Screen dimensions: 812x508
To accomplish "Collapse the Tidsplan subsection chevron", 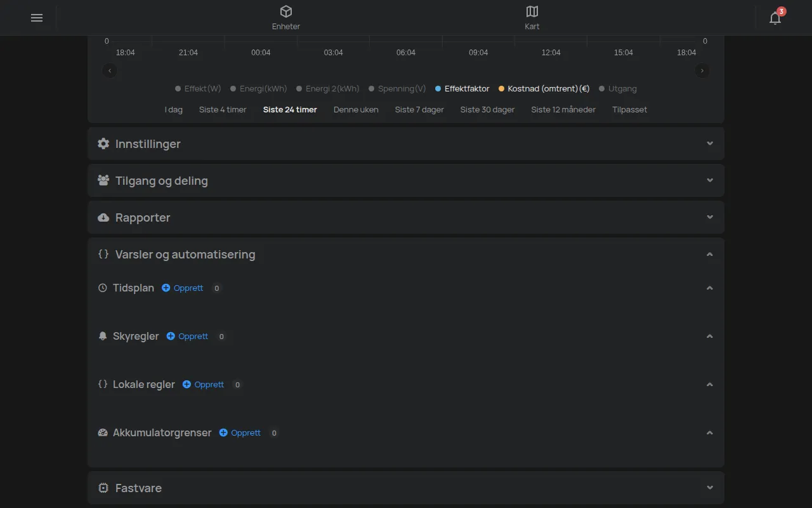I will pyautogui.click(x=710, y=288).
